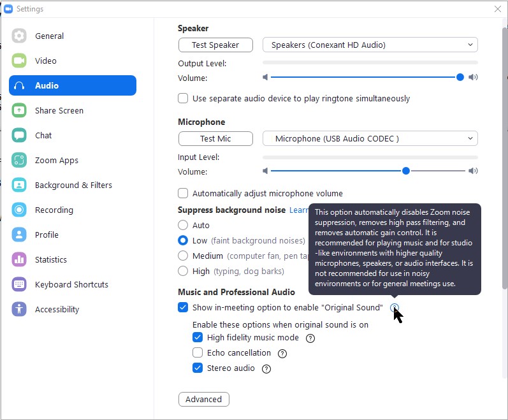This screenshot has width=508, height=420.
Task: Click the Profile person icon
Action: pyautogui.click(x=19, y=235)
